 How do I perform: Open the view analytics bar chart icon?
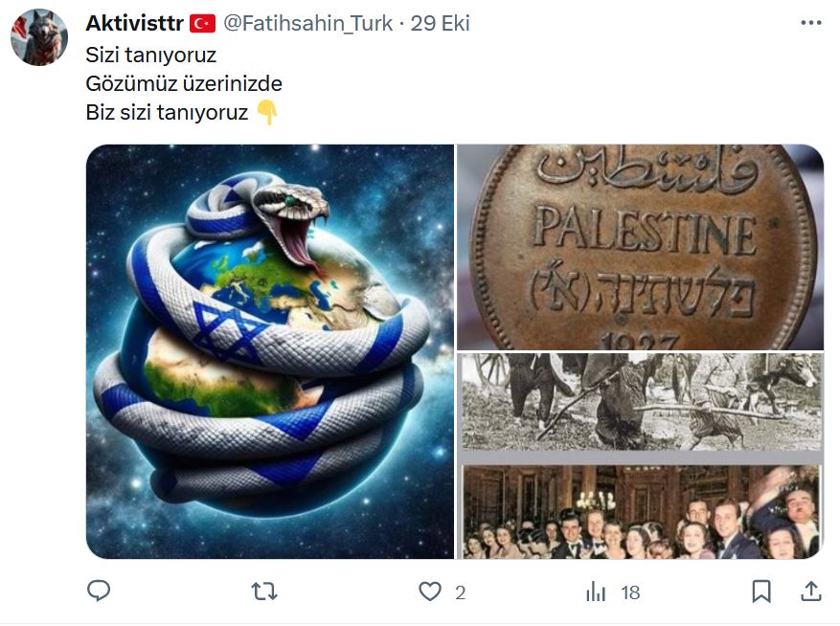coord(596,592)
